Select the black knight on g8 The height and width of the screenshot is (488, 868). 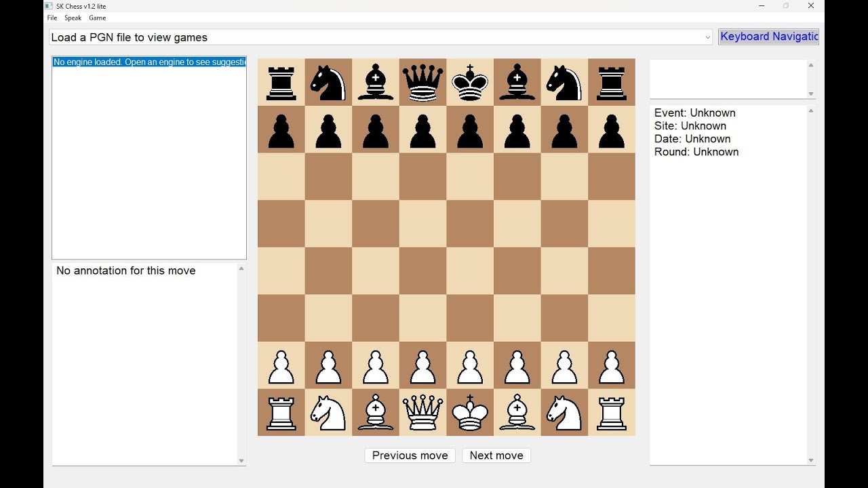pos(564,82)
